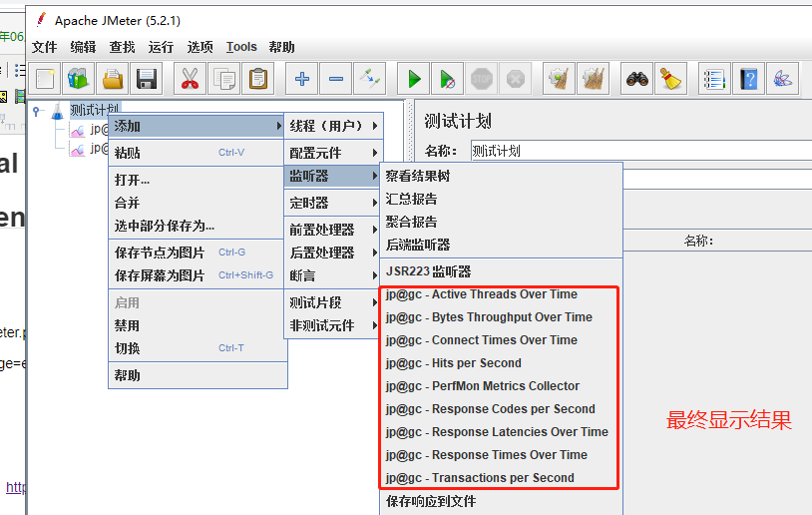Screen dimensions: 812x515
Task: Click the Save floppy disk icon
Action: [147, 79]
